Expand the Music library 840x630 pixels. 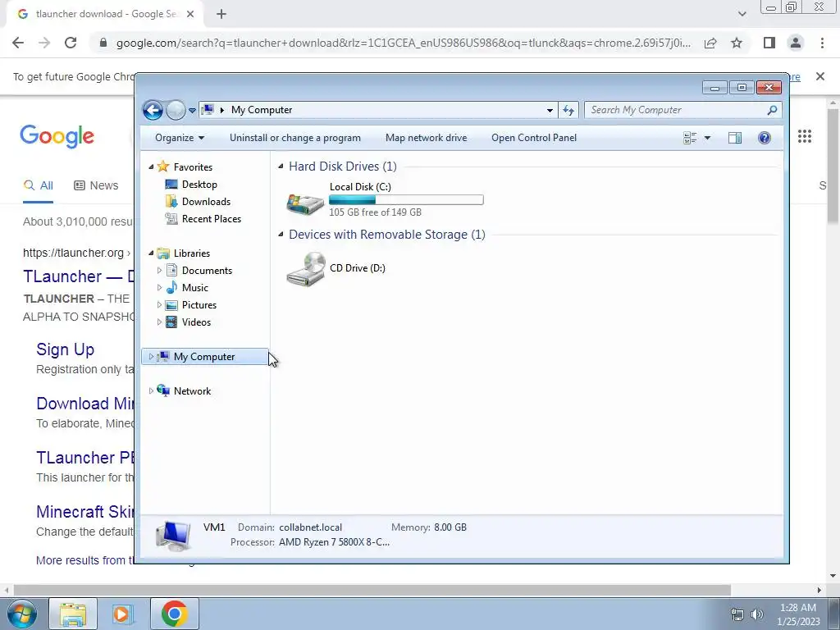[x=159, y=288]
